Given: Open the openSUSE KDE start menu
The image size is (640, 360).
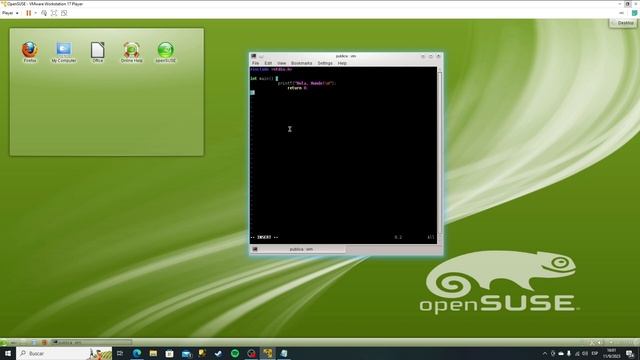Looking at the screenshot, I should [4, 342].
